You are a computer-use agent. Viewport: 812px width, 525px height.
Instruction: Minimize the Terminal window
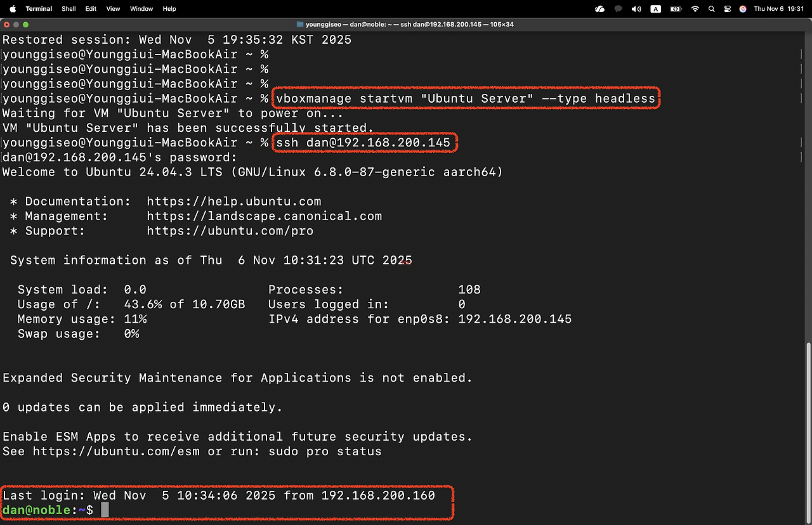click(16, 24)
